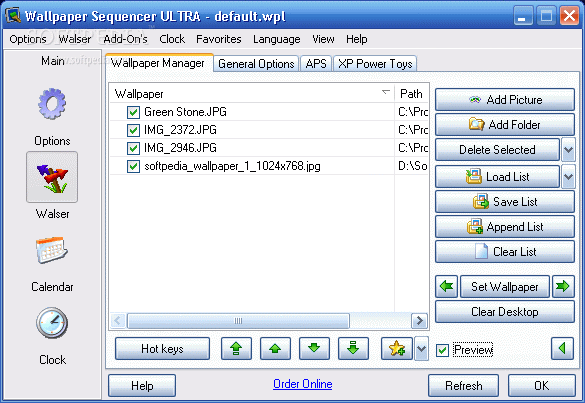Screen dimensions: 585x403
Task: Click the Clear List button
Action: click(505, 252)
